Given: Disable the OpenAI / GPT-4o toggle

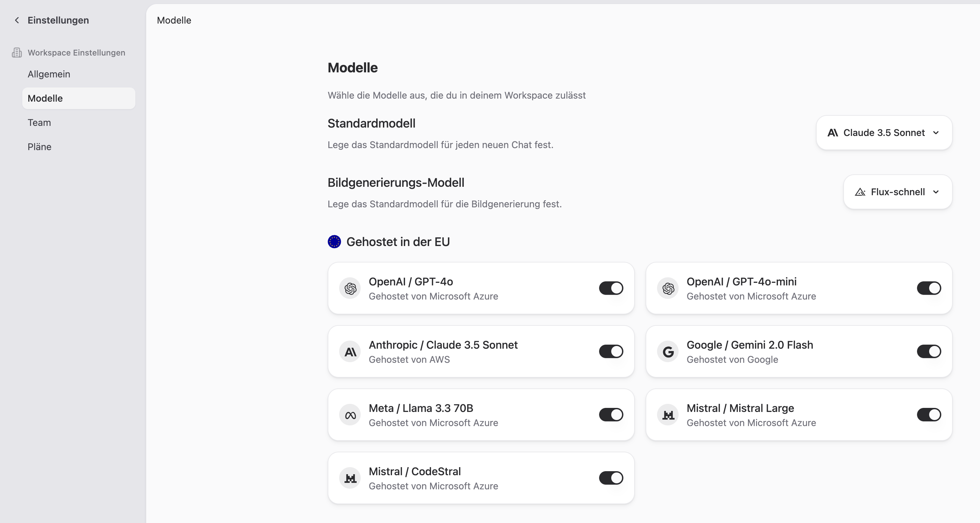Looking at the screenshot, I should 611,288.
